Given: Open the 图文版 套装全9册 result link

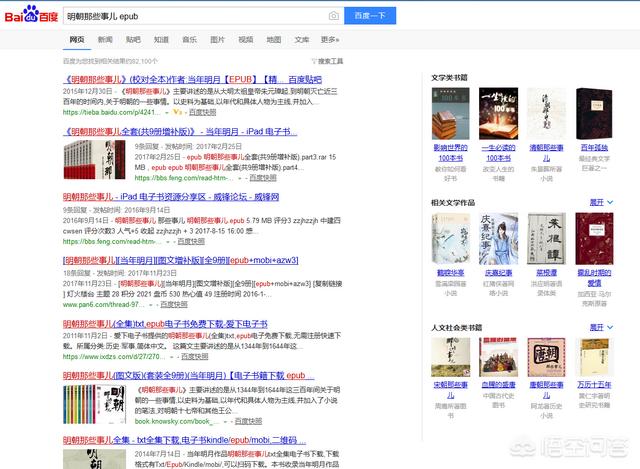Looking at the screenshot, I should 189,376.
